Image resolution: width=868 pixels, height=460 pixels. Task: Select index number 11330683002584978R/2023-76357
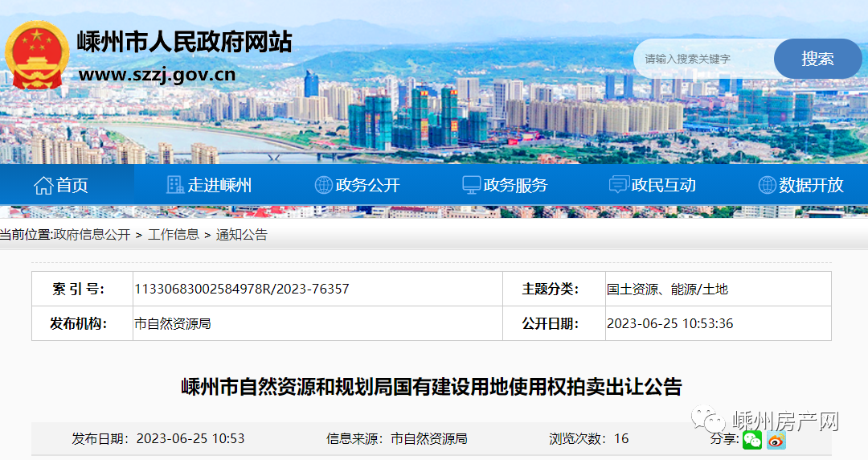point(242,289)
